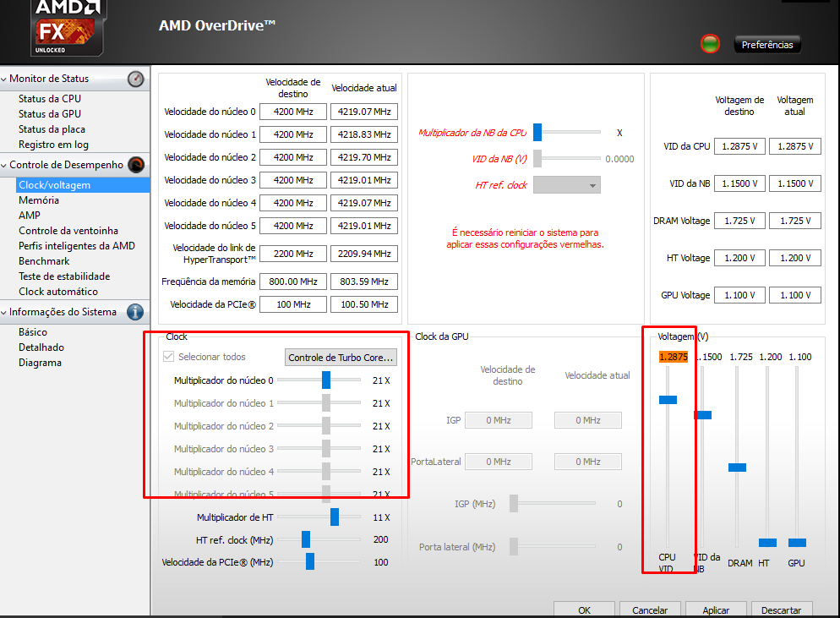Click the HT ref. clock (MHz) slider
The width and height of the screenshot is (840, 618).
coord(306,539)
